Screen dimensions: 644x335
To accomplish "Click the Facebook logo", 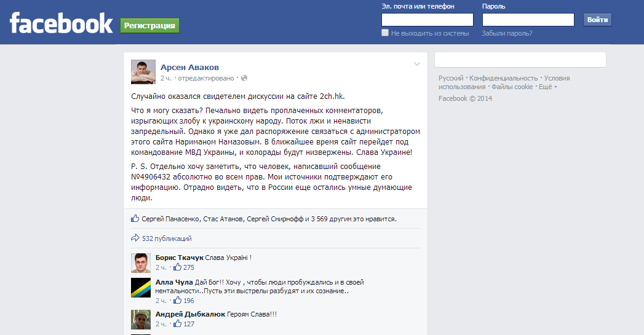I will tap(61, 23).
